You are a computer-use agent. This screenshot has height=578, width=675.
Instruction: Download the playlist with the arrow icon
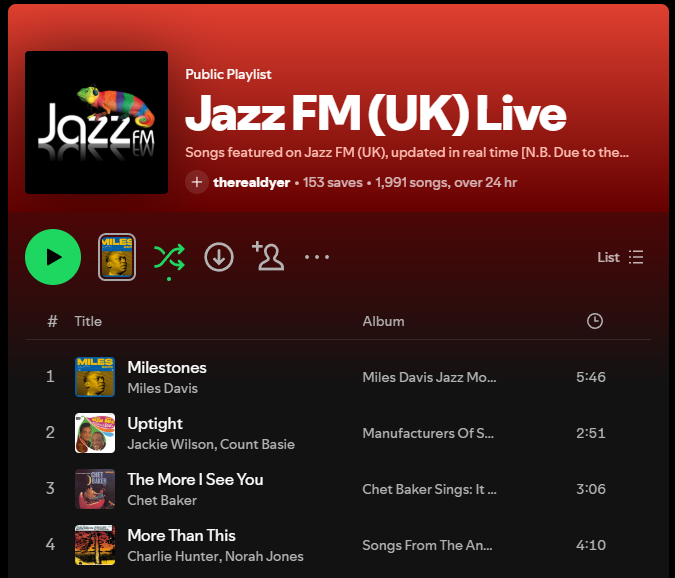tap(219, 257)
